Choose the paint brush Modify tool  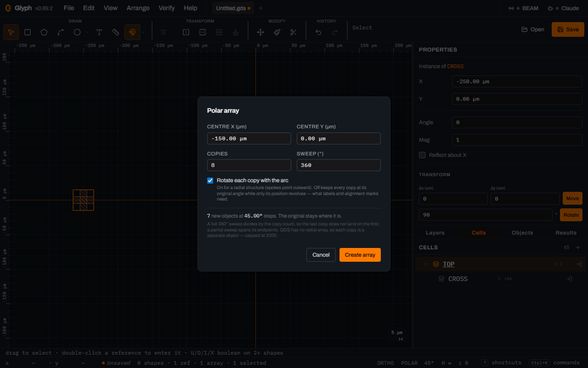tap(277, 32)
